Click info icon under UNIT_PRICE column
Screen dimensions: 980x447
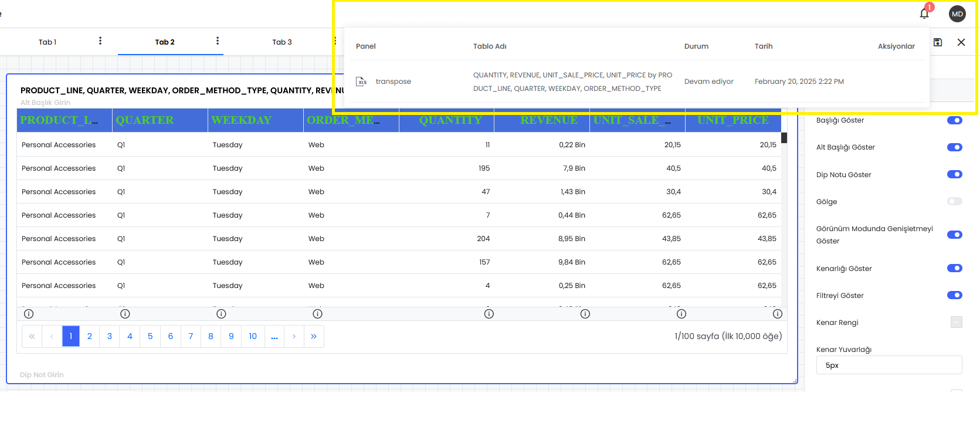pyautogui.click(x=777, y=314)
